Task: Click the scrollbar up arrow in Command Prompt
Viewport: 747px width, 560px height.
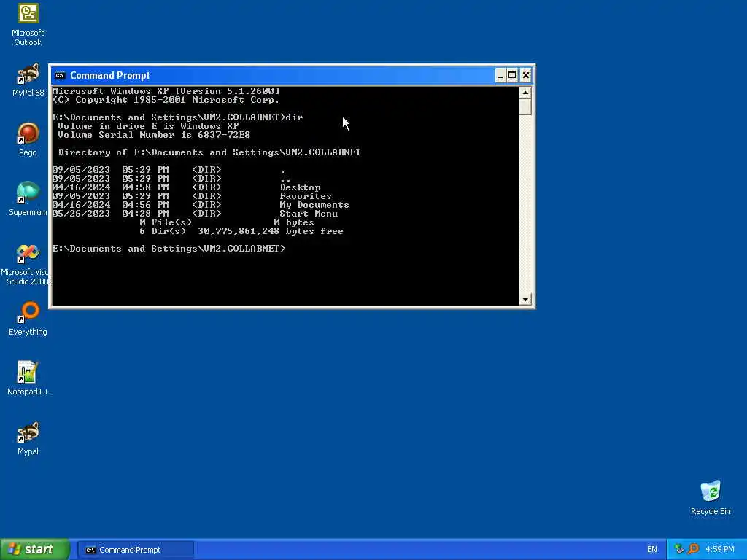Action: coord(525,93)
